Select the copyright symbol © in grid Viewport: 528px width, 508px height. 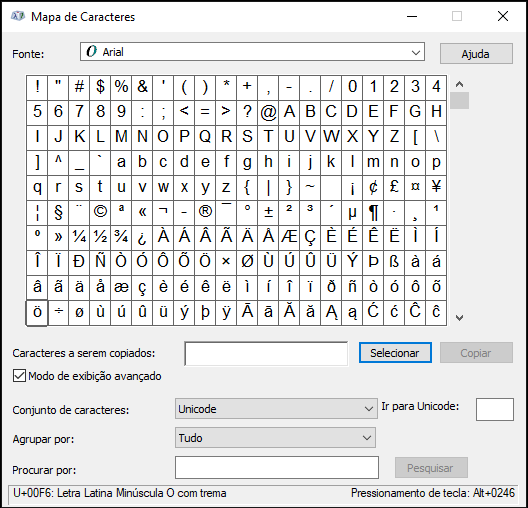coord(100,212)
